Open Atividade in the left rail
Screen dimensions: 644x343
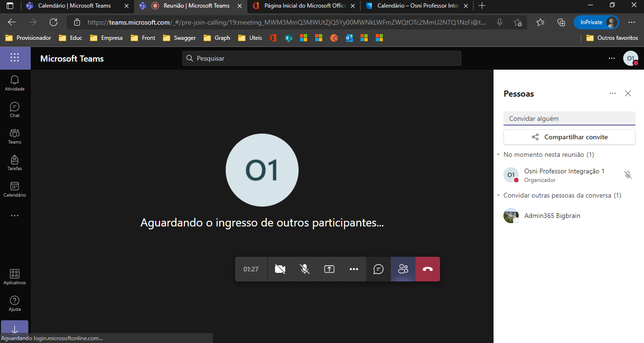point(15,83)
